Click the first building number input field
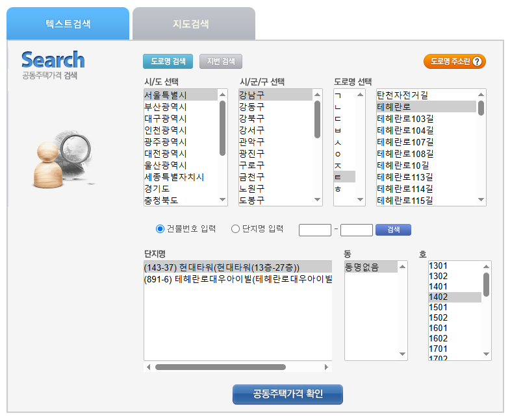Image resolution: width=510 pixels, height=420 pixels. (315, 230)
